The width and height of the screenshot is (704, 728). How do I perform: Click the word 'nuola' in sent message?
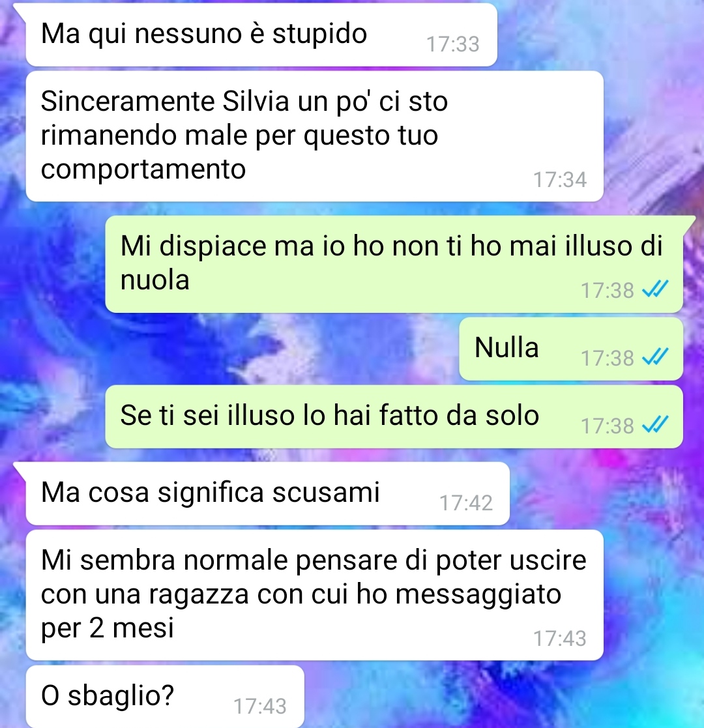[x=154, y=280]
